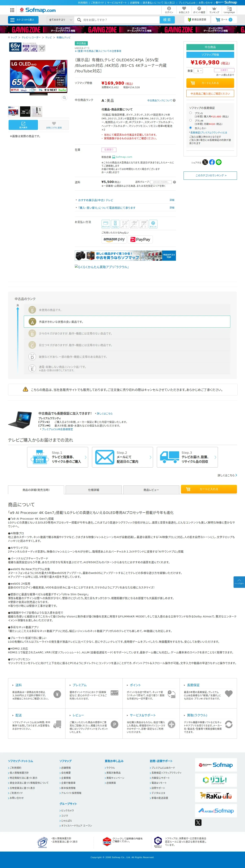This screenshot has height=868, width=245.
Task: Open プレミアムCLUB in top menu
Action: coord(187,2)
